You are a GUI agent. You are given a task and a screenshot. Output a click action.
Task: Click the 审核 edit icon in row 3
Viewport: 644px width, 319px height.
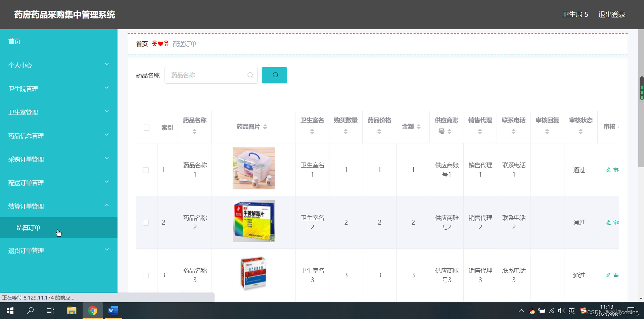[x=608, y=275]
